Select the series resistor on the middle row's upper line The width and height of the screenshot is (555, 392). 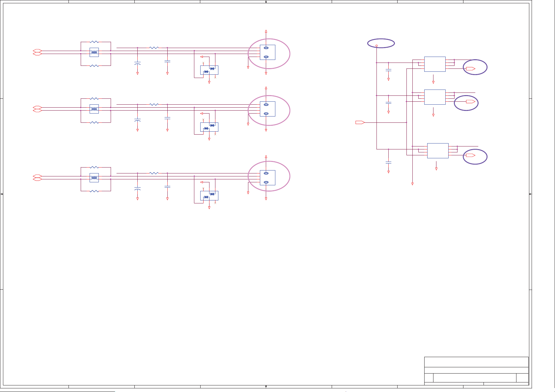pos(154,104)
